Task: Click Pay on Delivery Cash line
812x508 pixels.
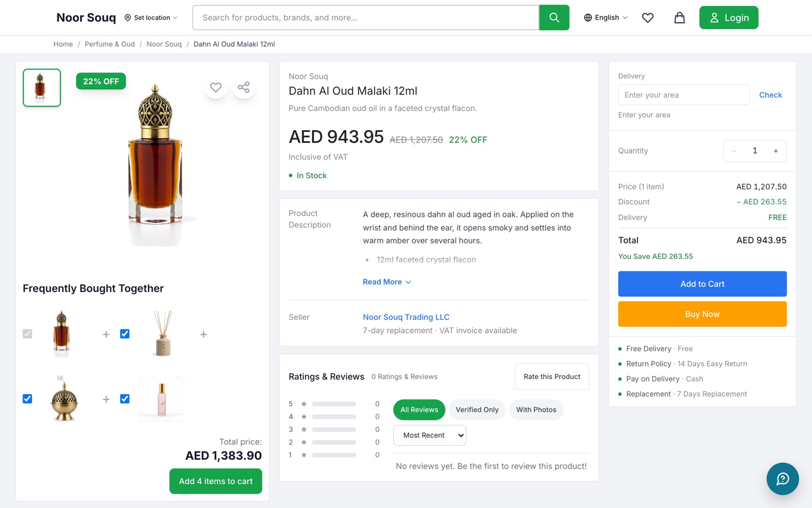Action: [x=665, y=379]
